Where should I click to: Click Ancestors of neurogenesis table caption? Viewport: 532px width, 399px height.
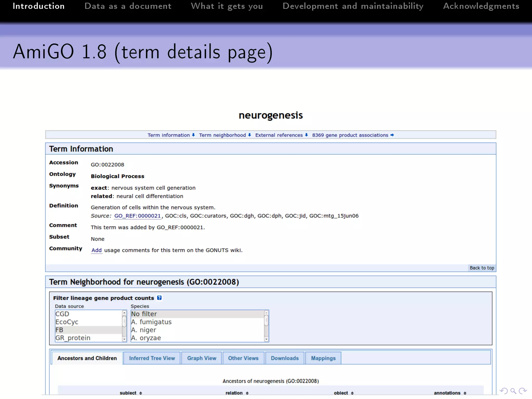[x=271, y=381]
